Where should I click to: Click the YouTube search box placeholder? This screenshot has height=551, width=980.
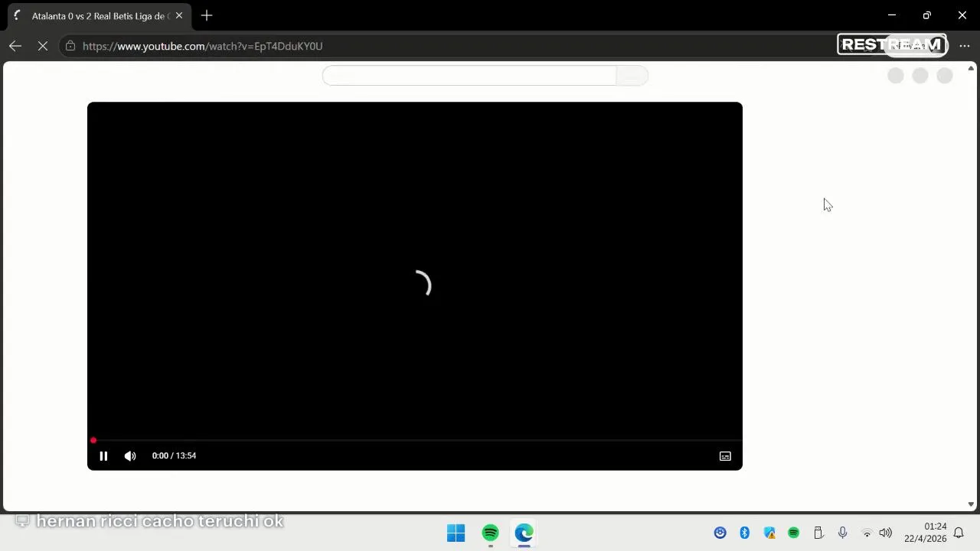pyautogui.click(x=469, y=75)
